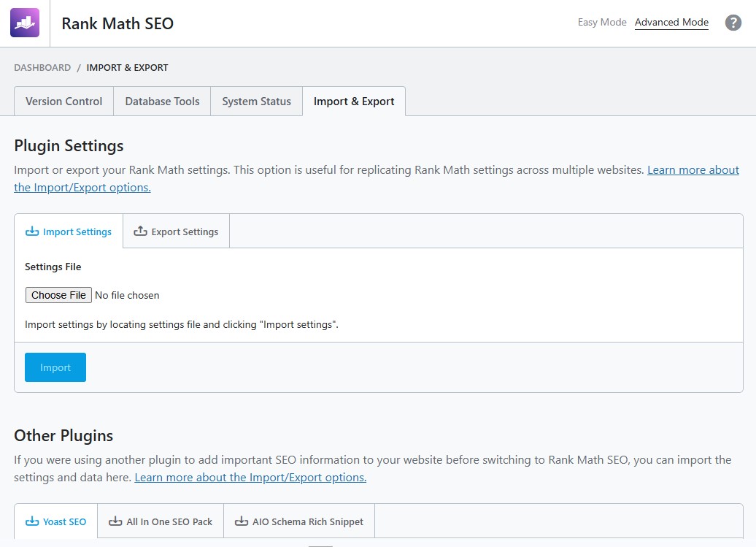Open the System Status tab

[x=257, y=102]
